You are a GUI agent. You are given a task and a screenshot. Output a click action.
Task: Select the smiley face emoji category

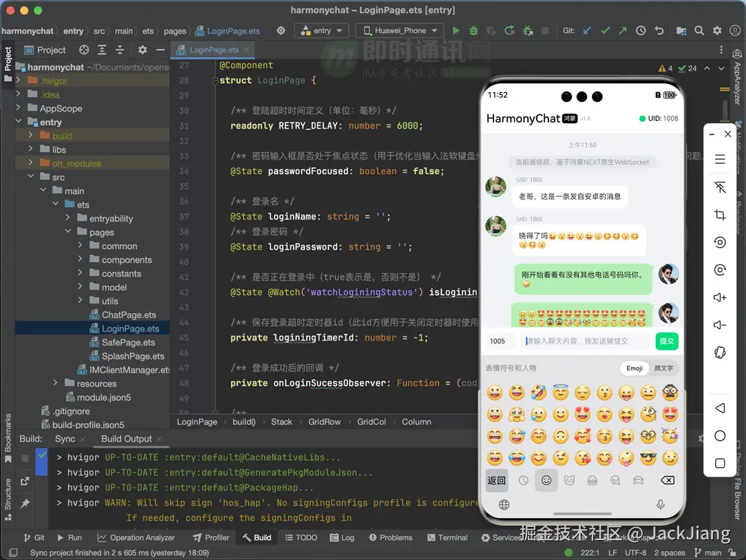[546, 480]
